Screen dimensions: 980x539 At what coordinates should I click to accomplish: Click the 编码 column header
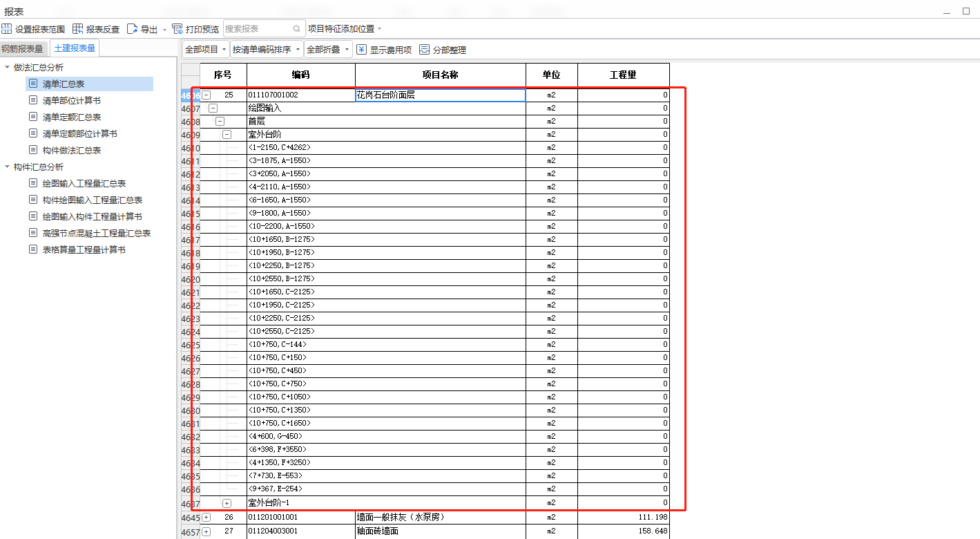pos(301,75)
